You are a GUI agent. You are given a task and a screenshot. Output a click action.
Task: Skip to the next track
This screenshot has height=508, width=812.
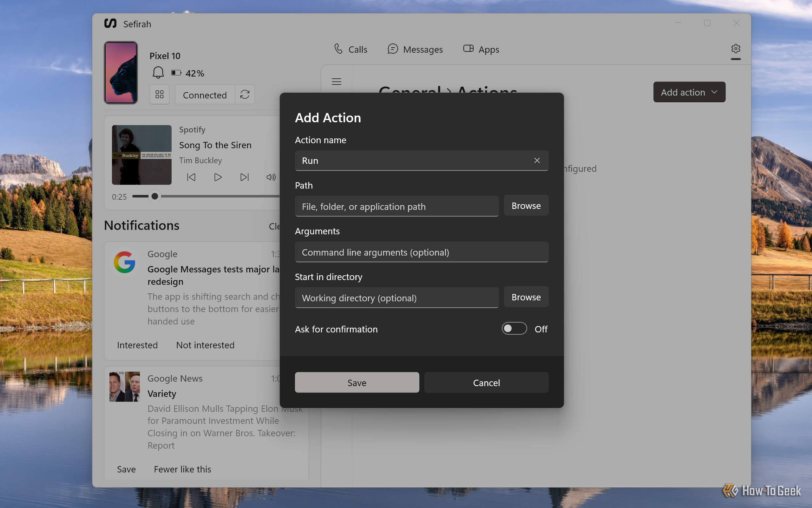[x=245, y=177]
